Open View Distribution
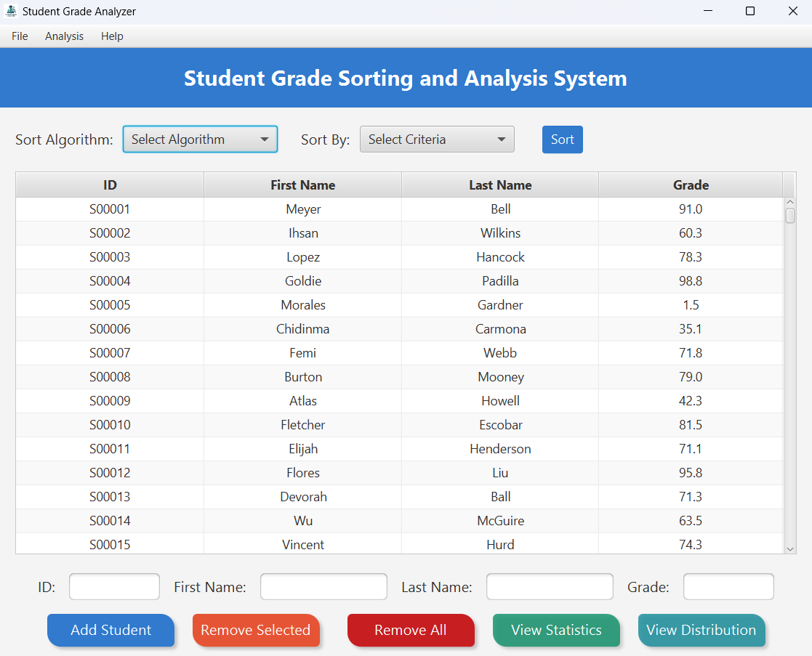The width and height of the screenshot is (812, 656). click(x=702, y=630)
